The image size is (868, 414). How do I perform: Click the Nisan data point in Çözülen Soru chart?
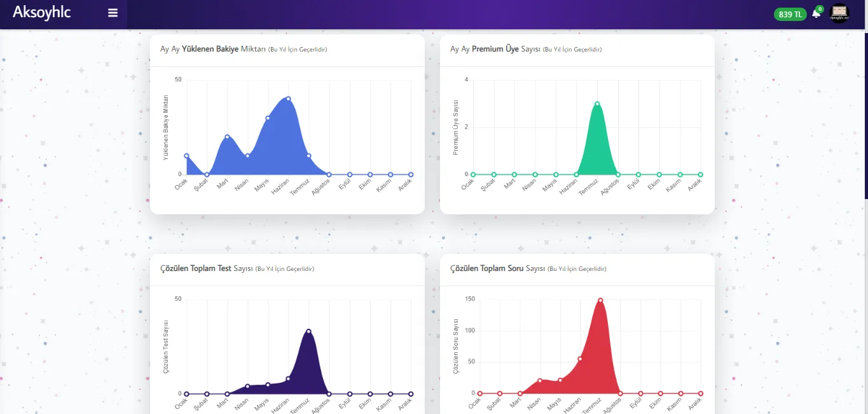click(540, 380)
